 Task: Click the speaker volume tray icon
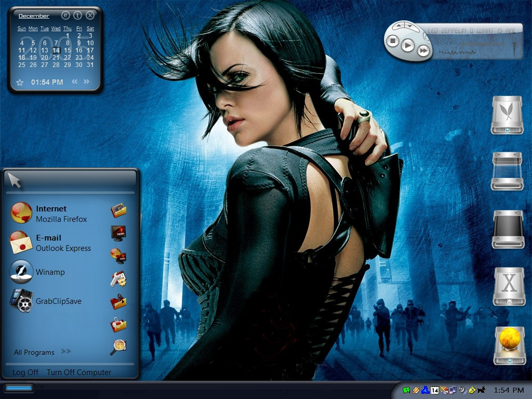click(462, 390)
